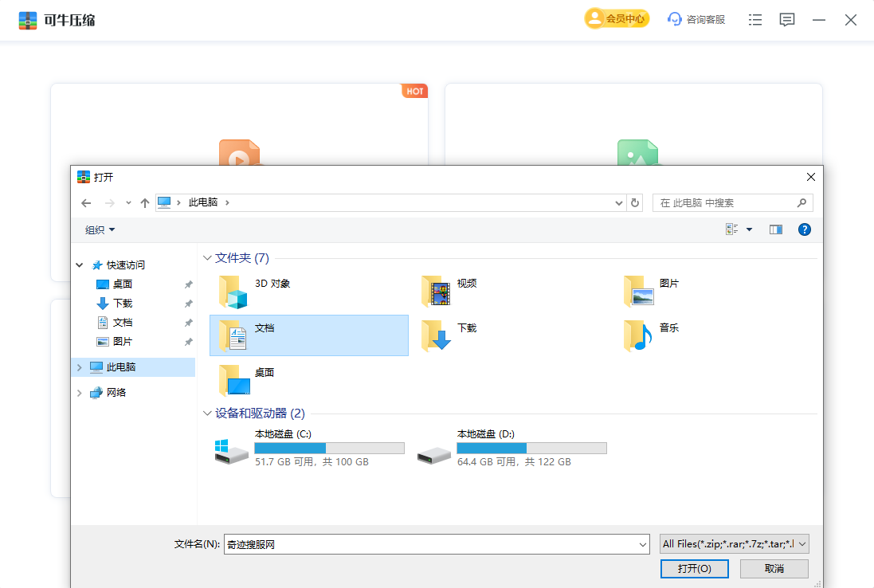Go forward in Open dialog

click(110, 203)
